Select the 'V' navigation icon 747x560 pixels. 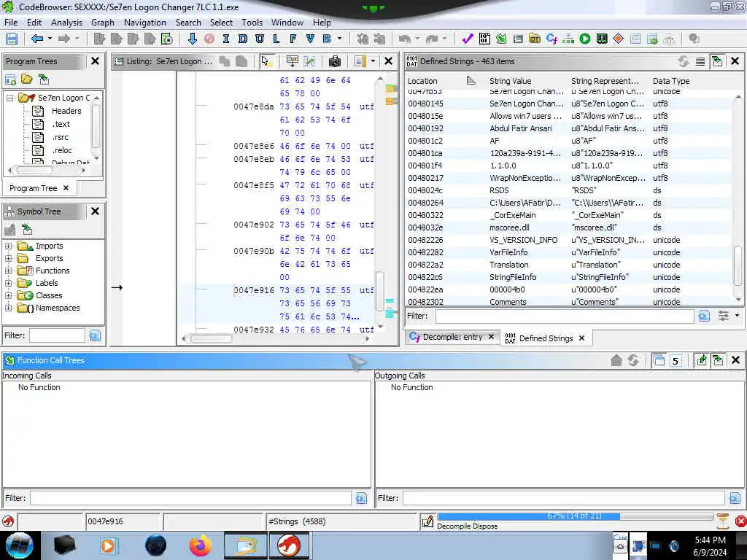pos(310,39)
